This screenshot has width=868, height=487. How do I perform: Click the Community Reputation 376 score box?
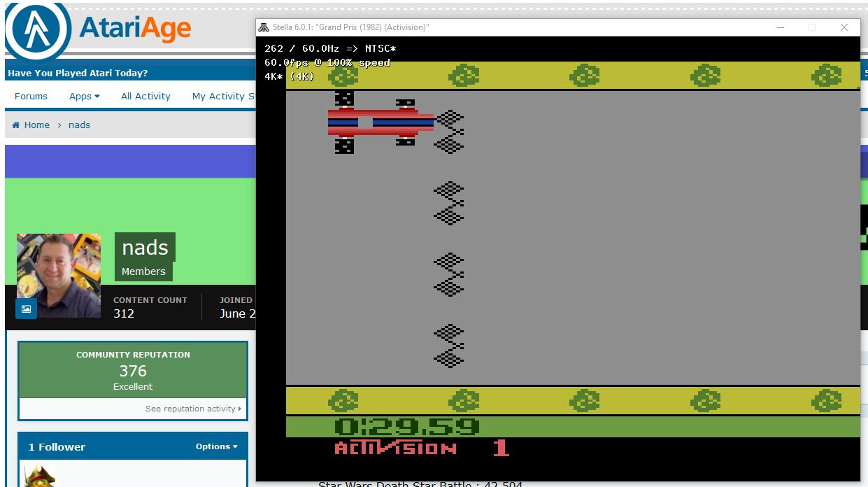coord(133,370)
